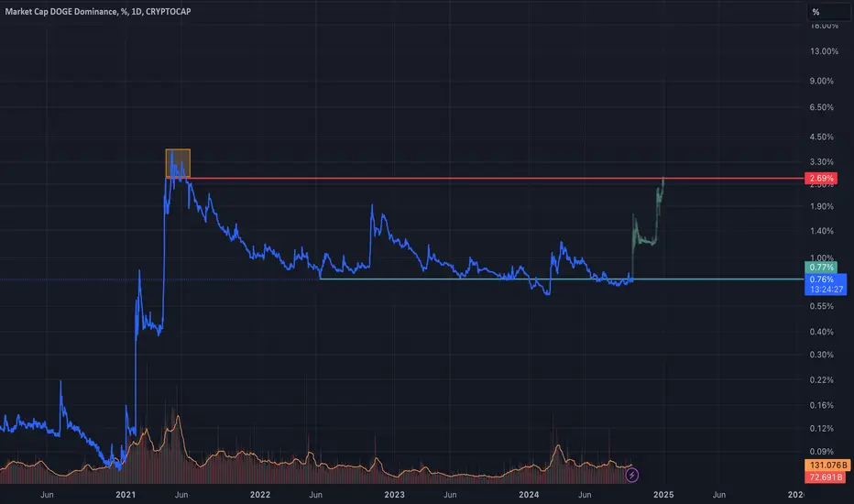The image size is (854, 504).
Task: Click the red 72.691B volume label
Action: click(x=826, y=477)
